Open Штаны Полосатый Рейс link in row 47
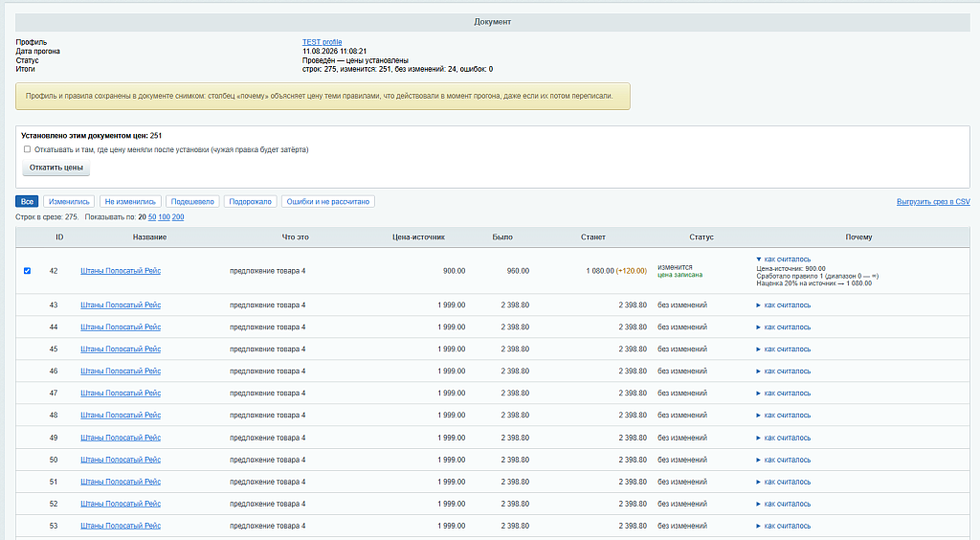 (121, 394)
